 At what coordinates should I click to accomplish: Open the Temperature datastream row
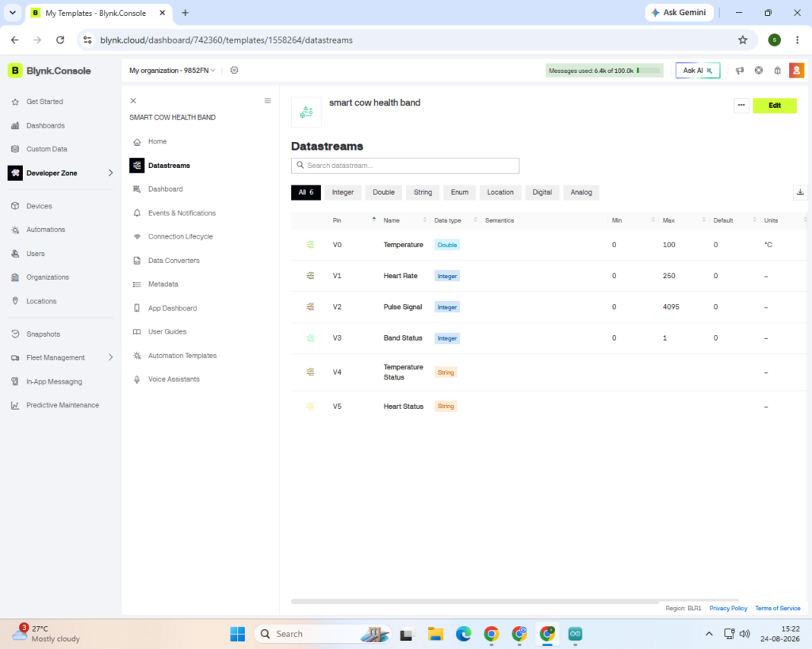(x=549, y=245)
